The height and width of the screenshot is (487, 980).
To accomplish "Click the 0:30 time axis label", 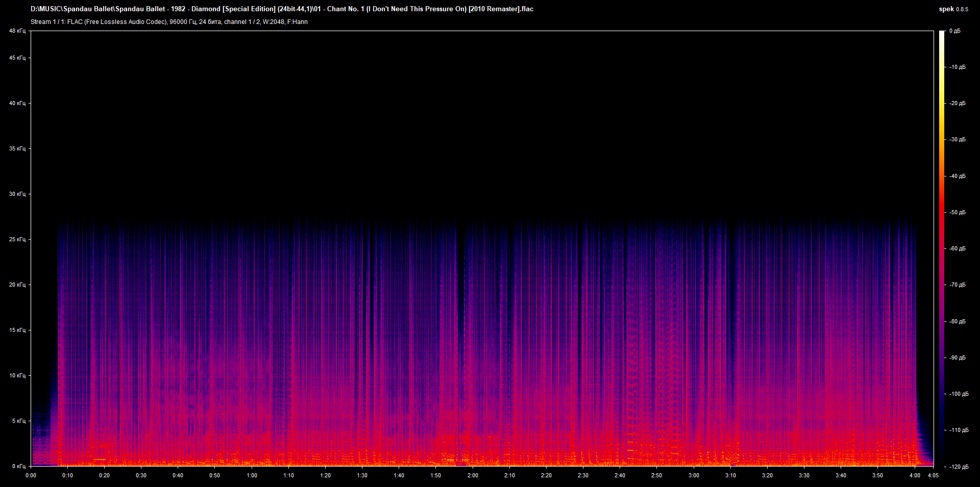I will click(141, 475).
